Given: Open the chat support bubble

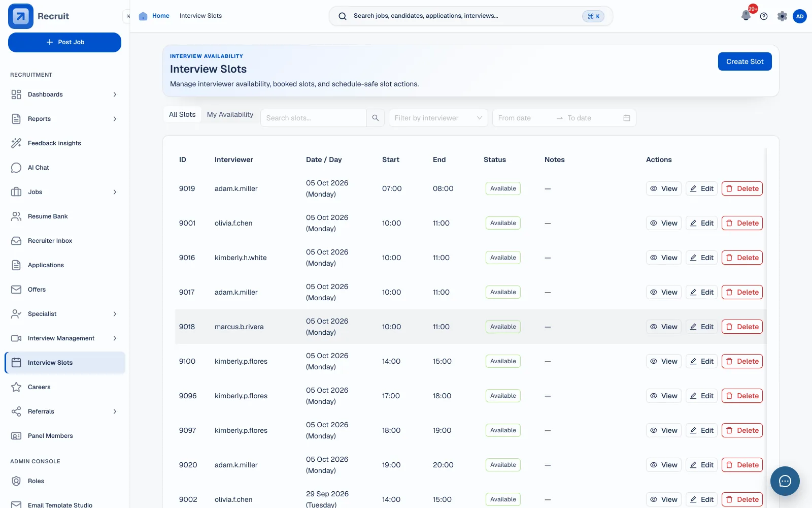Looking at the screenshot, I should (785, 481).
